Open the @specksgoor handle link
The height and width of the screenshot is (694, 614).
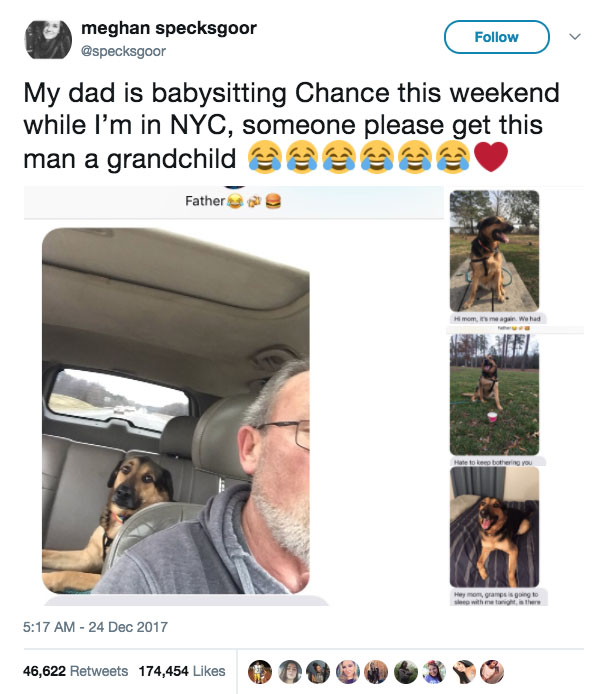[x=122, y=50]
